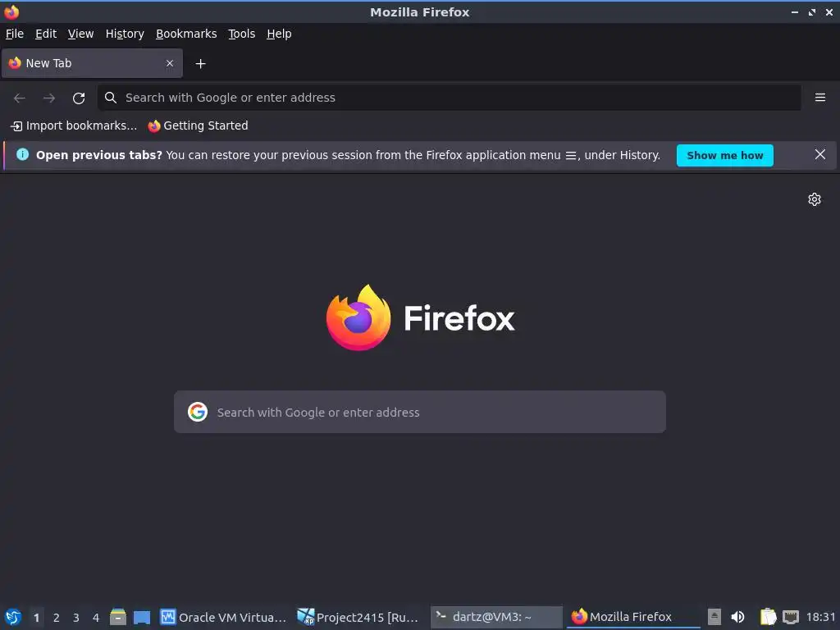Click the back navigation arrow
This screenshot has height=630, width=840.
coord(20,98)
